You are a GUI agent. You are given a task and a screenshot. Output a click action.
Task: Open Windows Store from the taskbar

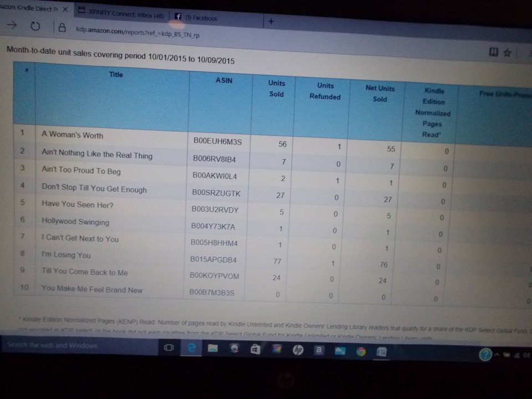(255, 349)
